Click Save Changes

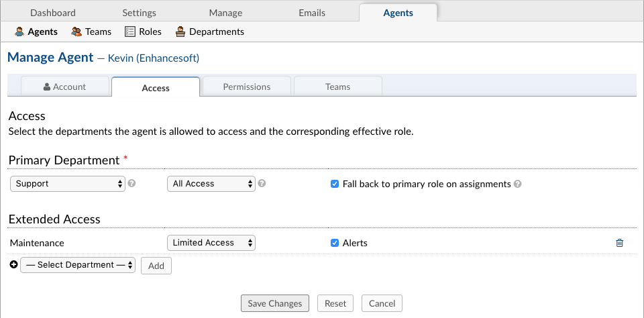275,304
